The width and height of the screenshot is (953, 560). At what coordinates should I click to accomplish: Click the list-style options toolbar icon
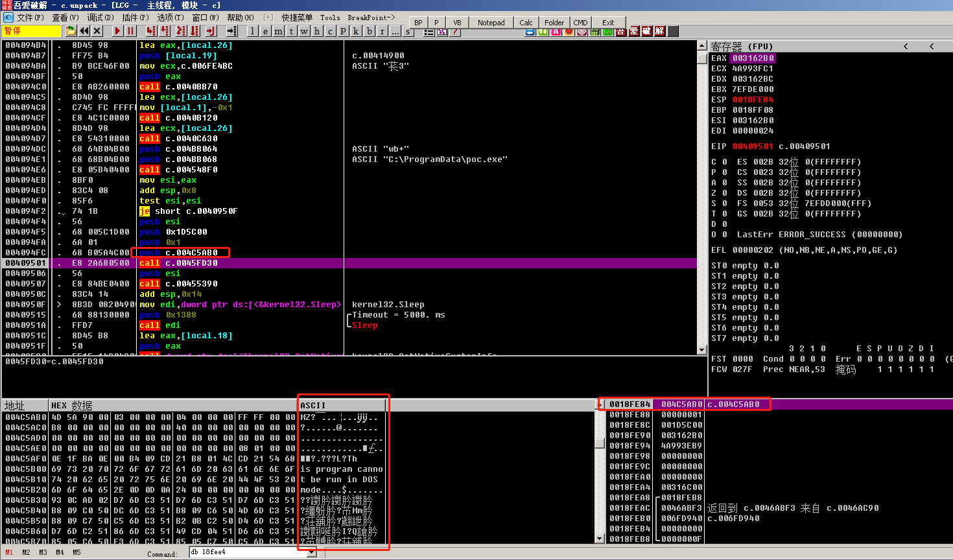(x=429, y=32)
